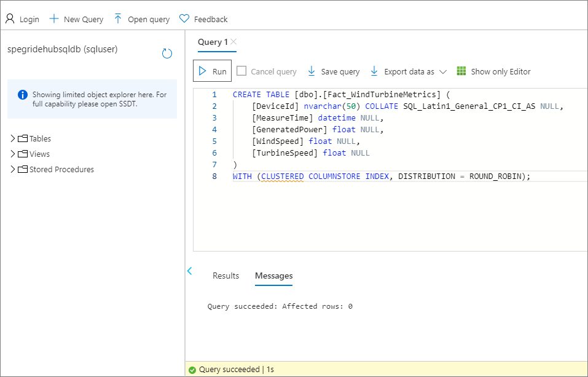This screenshot has height=377, width=588.
Task: Expand the Stored Procedures node
Action: click(x=13, y=169)
